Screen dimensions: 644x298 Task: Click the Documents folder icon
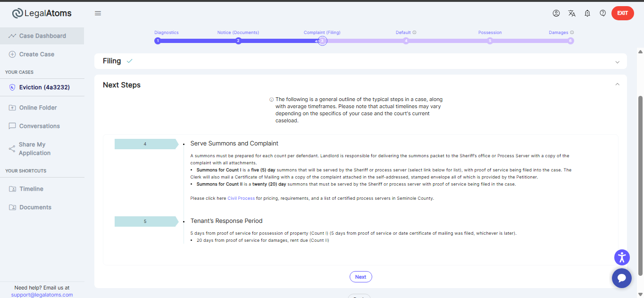[x=12, y=207]
